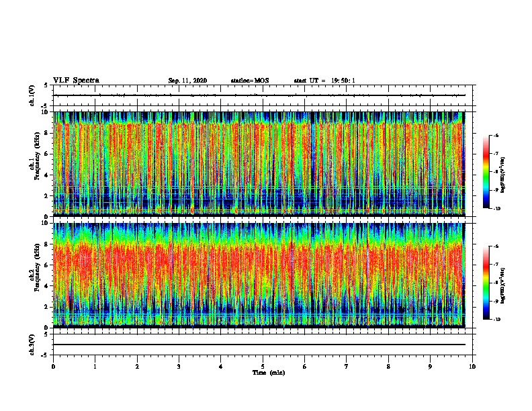Click the '-6' value on ch.1 colorbar

click(x=496, y=136)
